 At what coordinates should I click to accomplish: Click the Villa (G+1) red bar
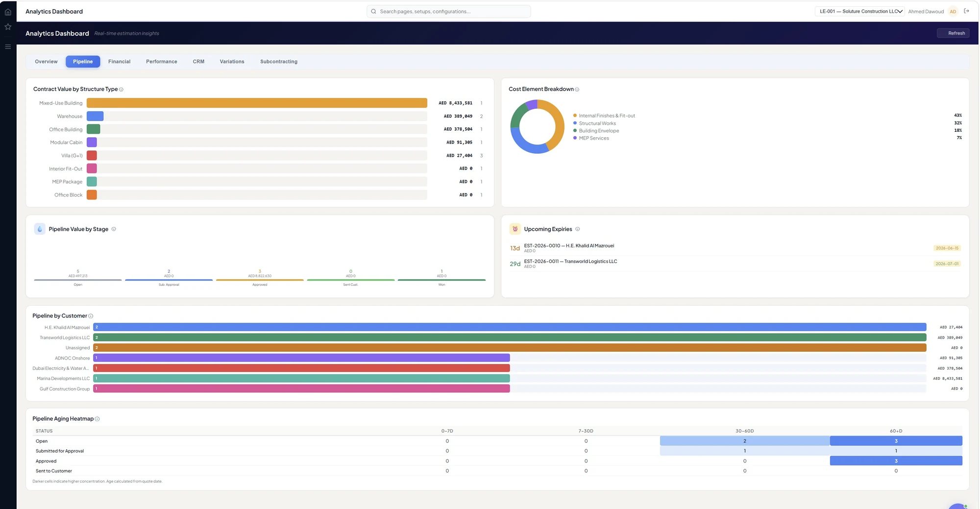pos(92,155)
